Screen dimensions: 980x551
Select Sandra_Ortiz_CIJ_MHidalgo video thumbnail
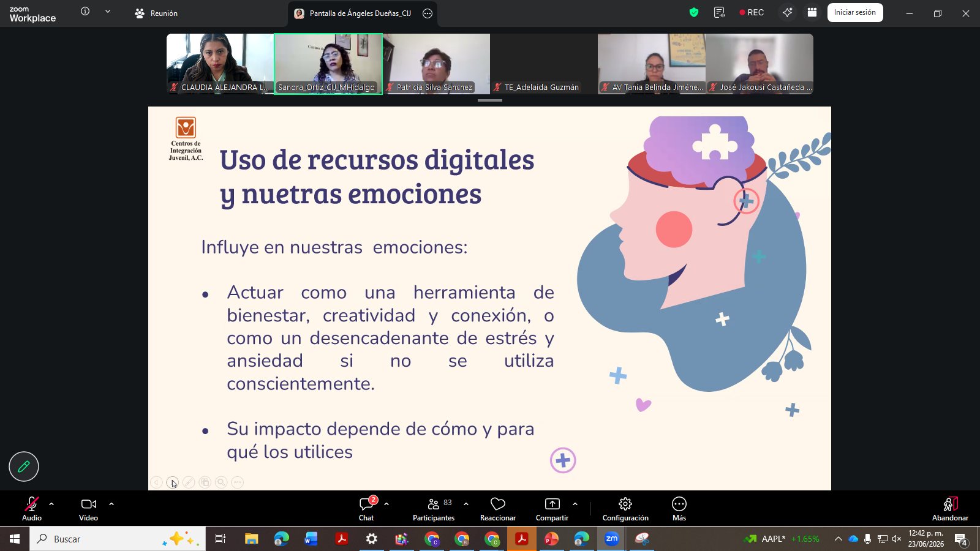328,64
